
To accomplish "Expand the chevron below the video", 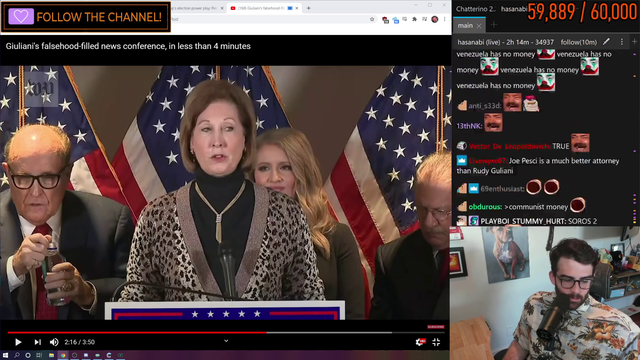I will tap(226, 341).
